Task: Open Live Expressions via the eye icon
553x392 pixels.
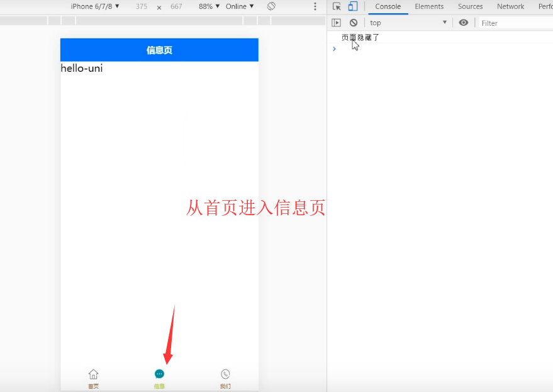Action: click(x=464, y=22)
